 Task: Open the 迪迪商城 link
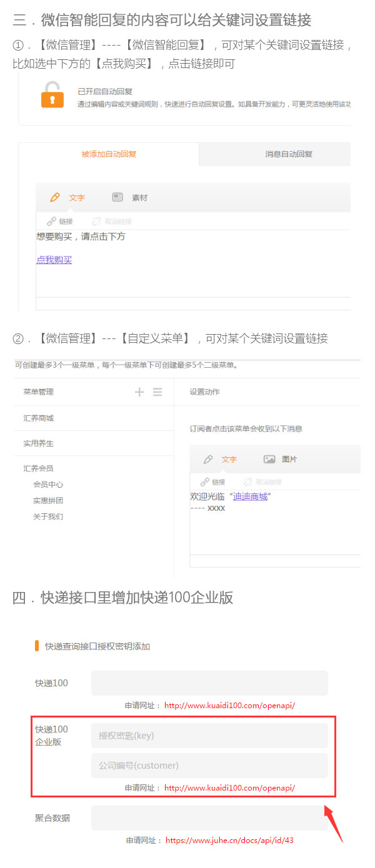[250, 496]
